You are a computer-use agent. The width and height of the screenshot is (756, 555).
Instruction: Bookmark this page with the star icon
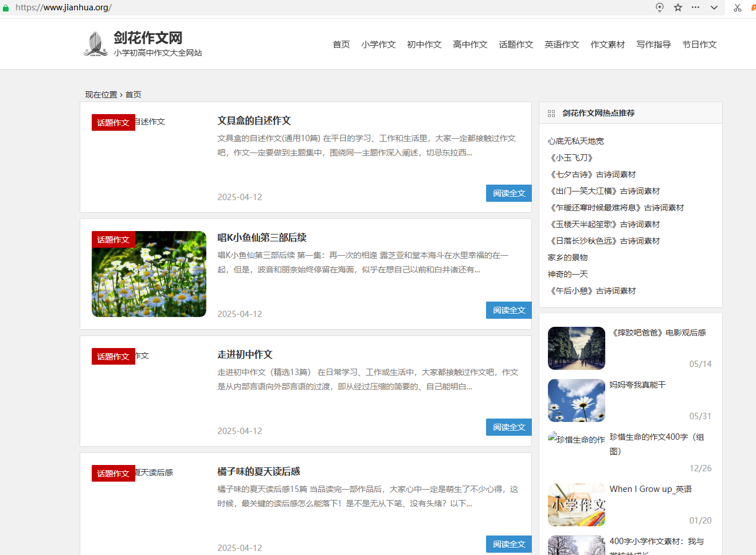[x=678, y=7]
